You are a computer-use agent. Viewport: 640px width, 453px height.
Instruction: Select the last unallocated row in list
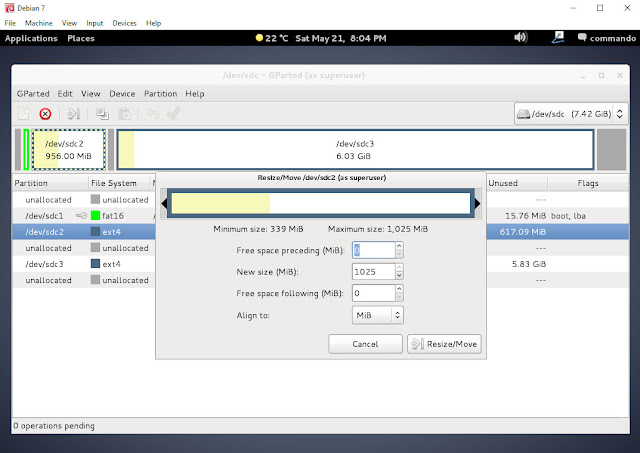(x=320, y=280)
